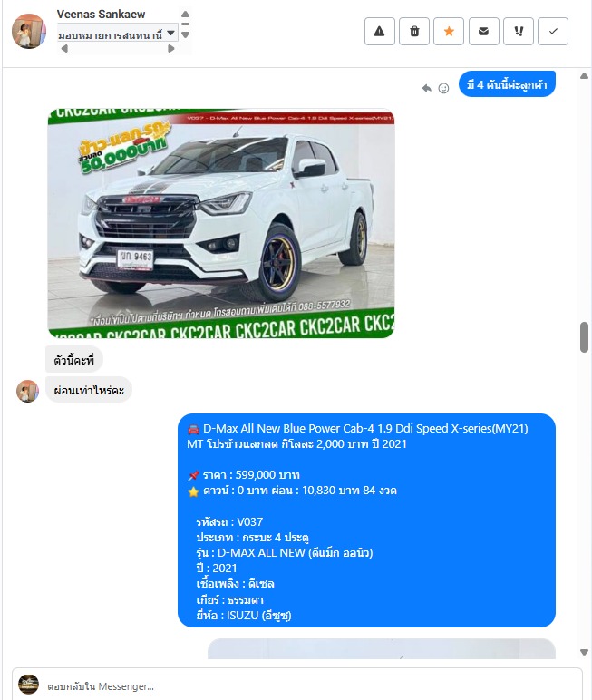This screenshot has width=592, height=700.
Task: Mark conversation unread with envelope icon
Action: (483, 31)
